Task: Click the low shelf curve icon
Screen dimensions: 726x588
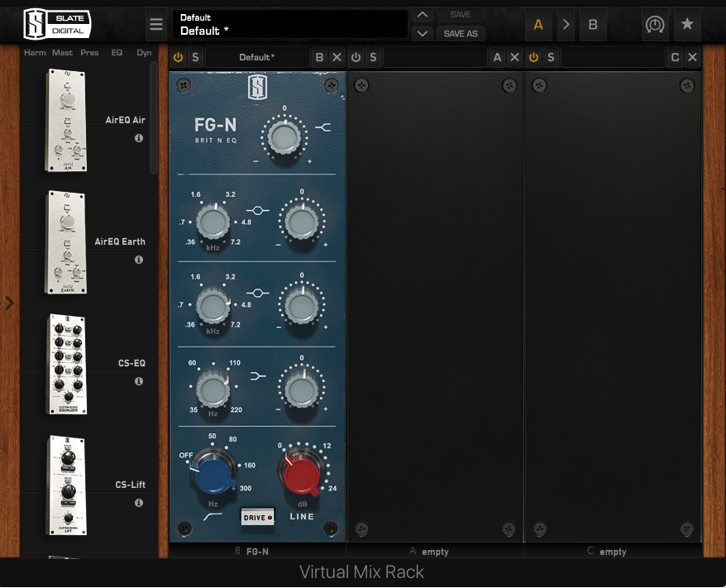Action: click(x=258, y=376)
